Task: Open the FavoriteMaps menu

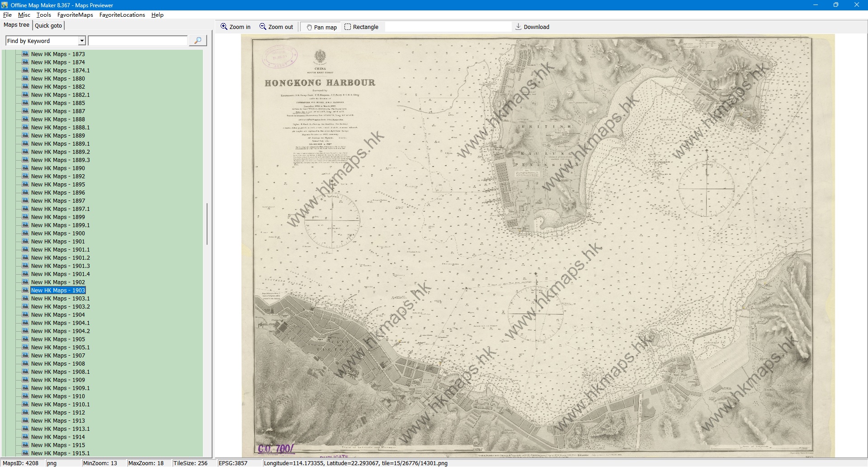Action: tap(75, 15)
